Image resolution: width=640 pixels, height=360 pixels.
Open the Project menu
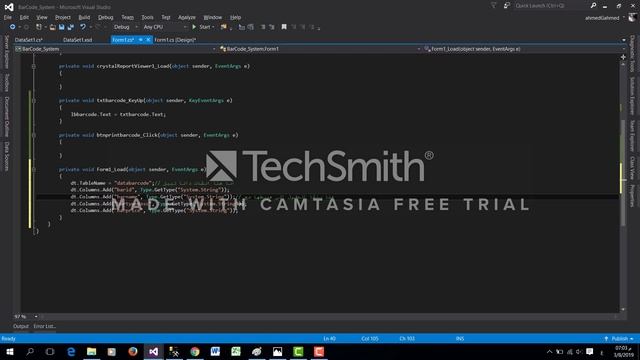(62, 17)
